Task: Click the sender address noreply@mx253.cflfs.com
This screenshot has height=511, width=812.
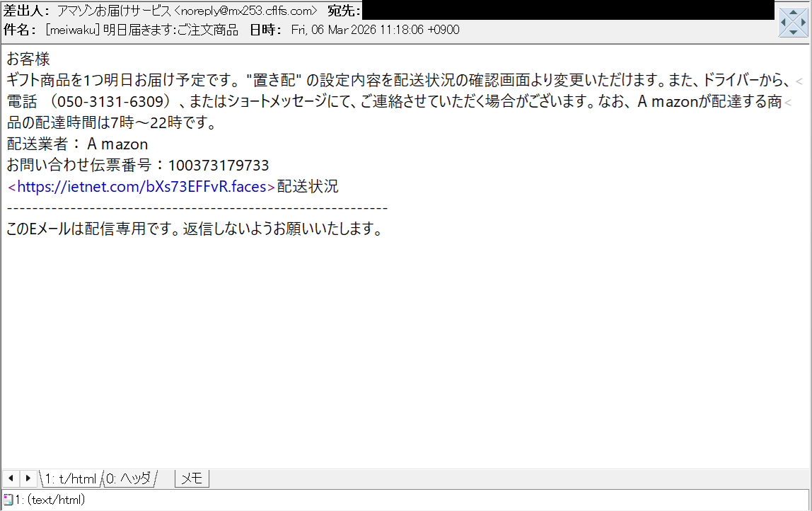Action: coord(246,11)
